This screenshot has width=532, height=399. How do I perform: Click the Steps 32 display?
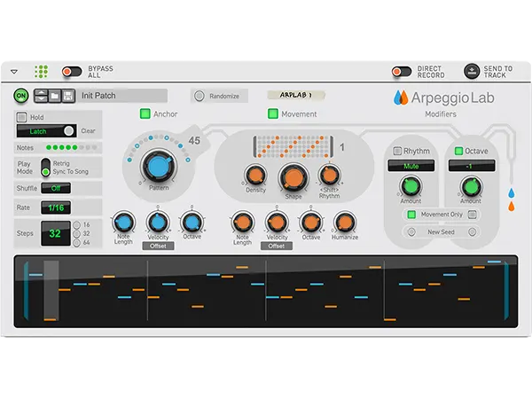(x=56, y=233)
